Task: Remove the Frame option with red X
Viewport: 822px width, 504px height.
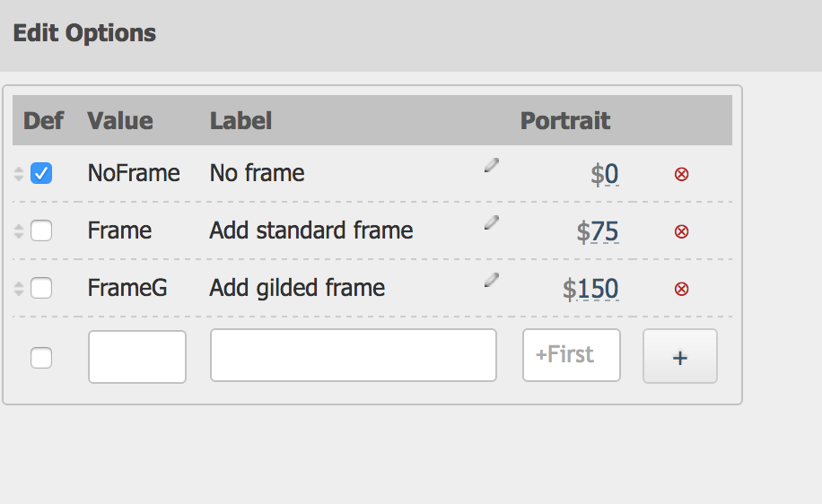Action: tap(681, 231)
